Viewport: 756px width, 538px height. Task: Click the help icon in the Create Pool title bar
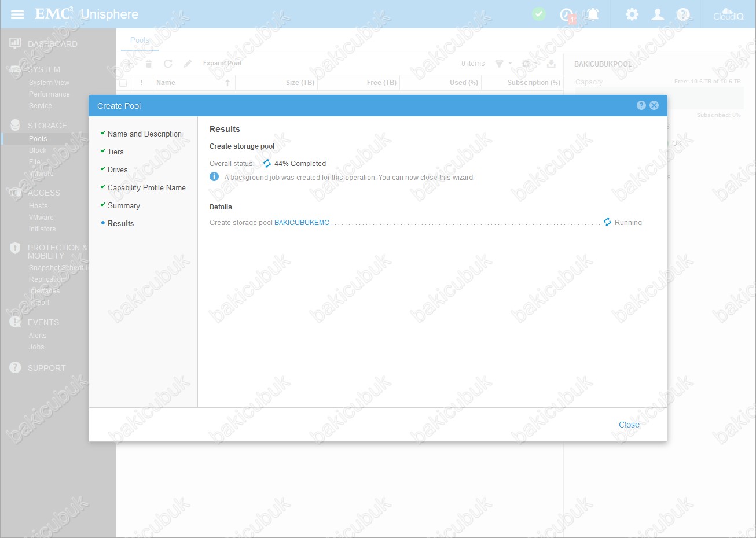[641, 105]
